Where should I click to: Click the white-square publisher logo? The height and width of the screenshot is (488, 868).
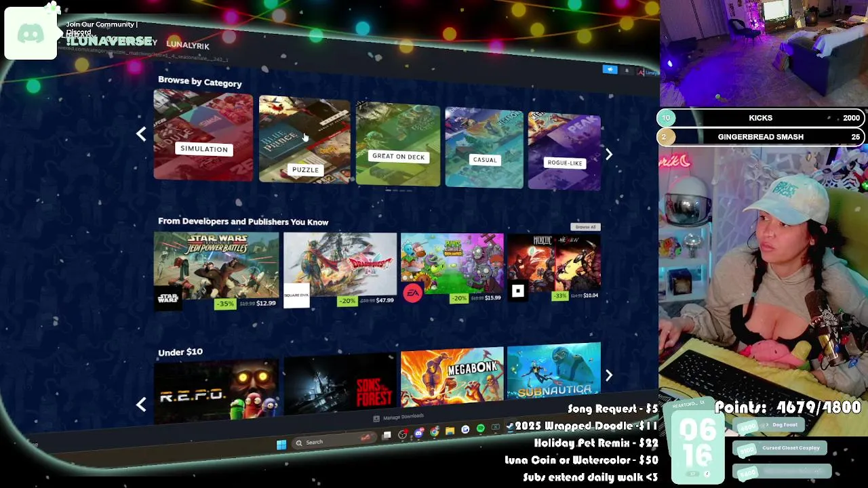coord(518,291)
